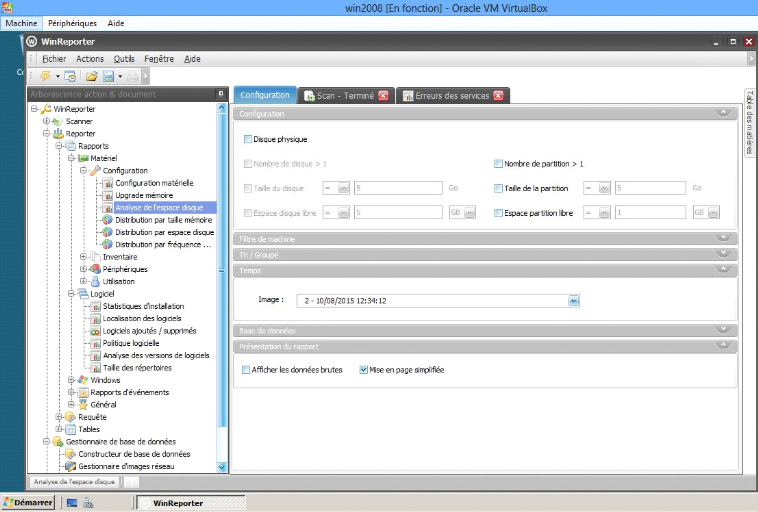This screenshot has height=512, width=758.
Task: Click the save diskette toolbar icon
Action: tap(108, 76)
